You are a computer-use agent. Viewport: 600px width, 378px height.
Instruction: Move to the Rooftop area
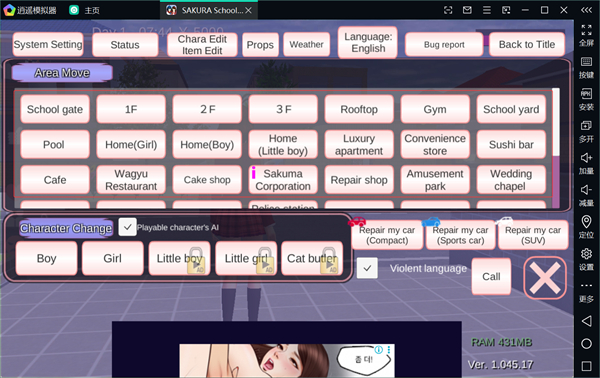click(x=359, y=109)
